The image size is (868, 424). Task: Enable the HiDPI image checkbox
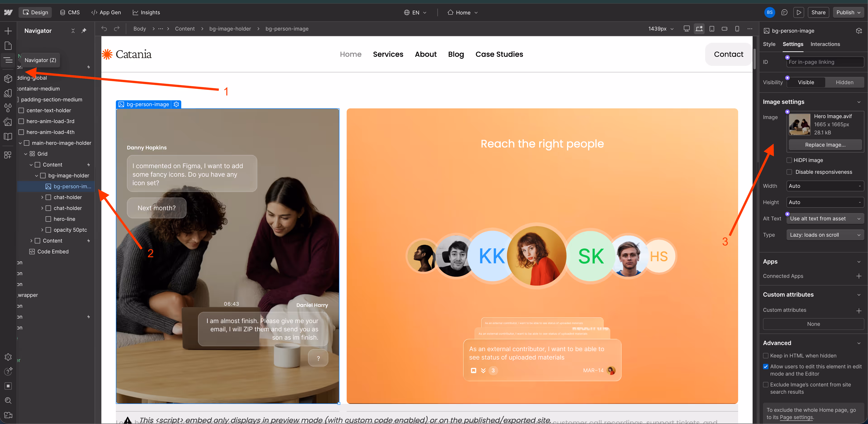click(x=789, y=160)
